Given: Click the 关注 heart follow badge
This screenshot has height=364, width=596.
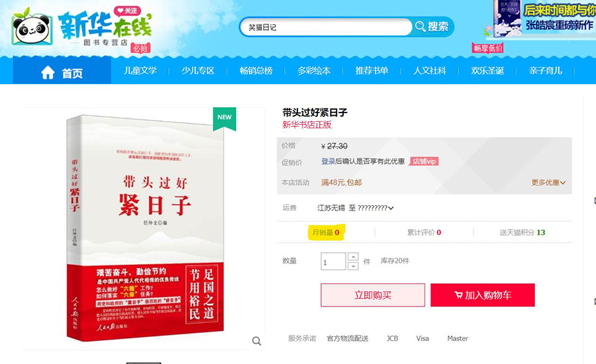Looking at the screenshot, I should point(128,11).
